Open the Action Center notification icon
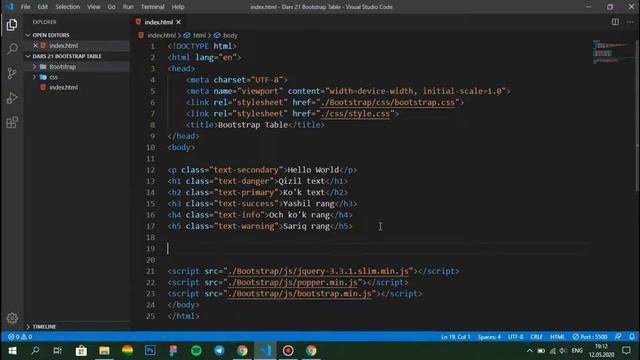The width and height of the screenshot is (640, 360). click(626, 351)
